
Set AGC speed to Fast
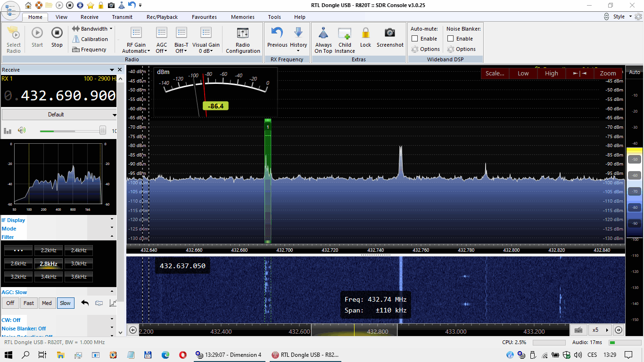pos(29,303)
